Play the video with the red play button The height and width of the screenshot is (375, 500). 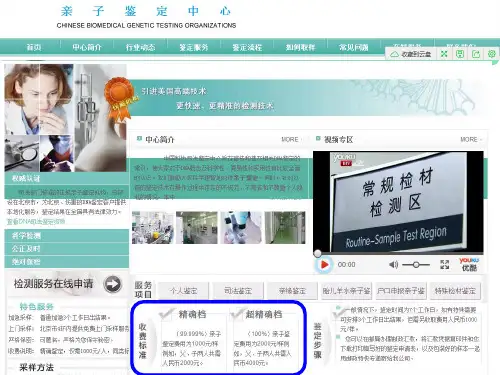pos(324,265)
